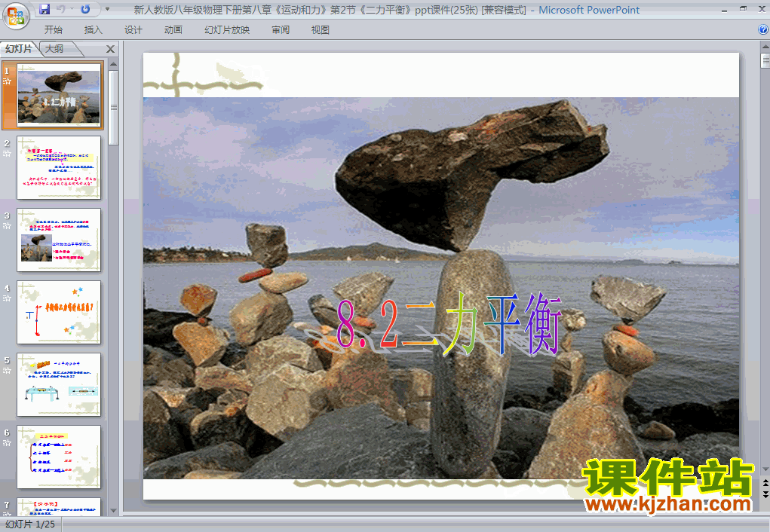Click main slide area scroll down arrow
770x532 pixels.
[765, 469]
